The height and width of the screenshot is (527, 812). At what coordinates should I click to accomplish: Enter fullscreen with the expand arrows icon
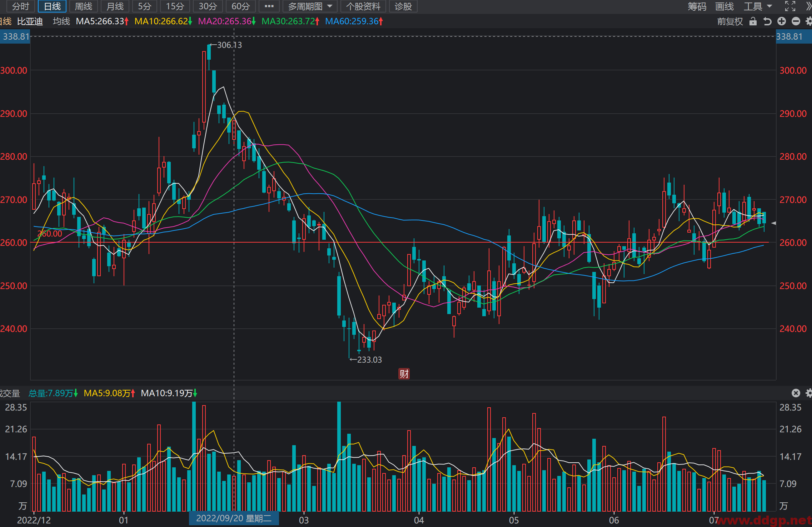click(790, 6)
